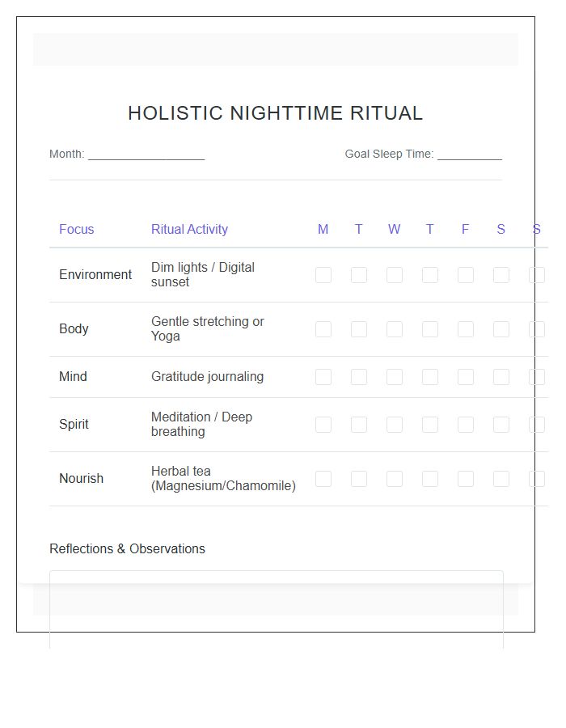Toggle Thursday checkbox for Nourish row
Viewport: 566px width, 728px height.
pos(430,479)
